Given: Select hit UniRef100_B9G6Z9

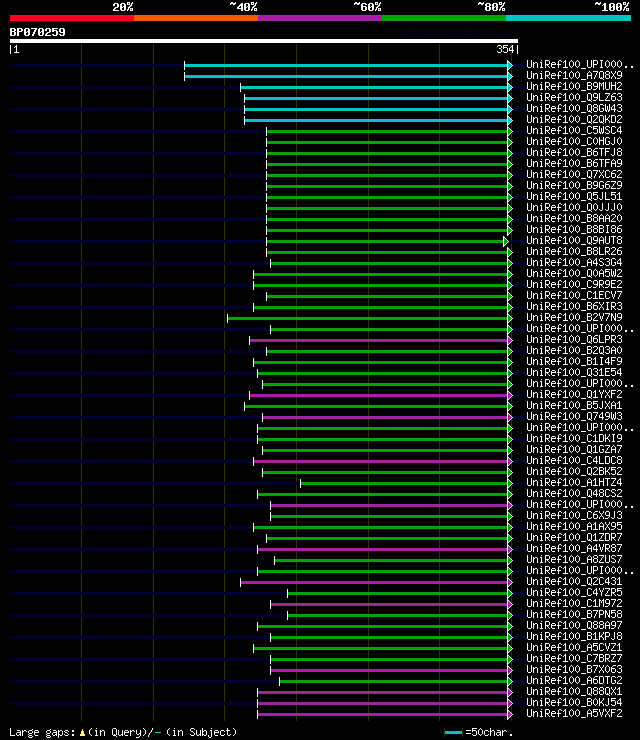Looking at the screenshot, I should [574, 185].
